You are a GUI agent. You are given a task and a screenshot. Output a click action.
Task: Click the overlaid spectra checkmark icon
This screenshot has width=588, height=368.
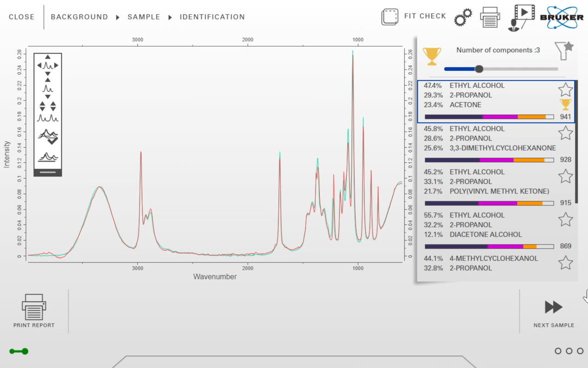click(x=48, y=137)
